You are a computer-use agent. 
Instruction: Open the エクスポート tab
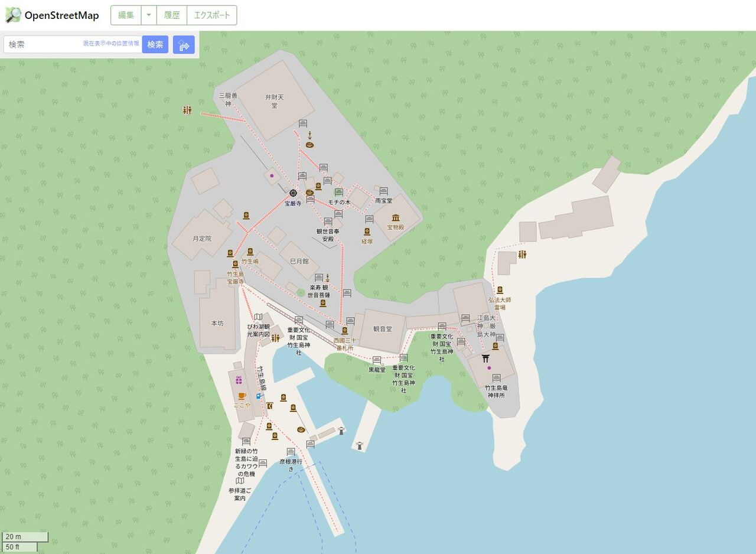tap(212, 15)
